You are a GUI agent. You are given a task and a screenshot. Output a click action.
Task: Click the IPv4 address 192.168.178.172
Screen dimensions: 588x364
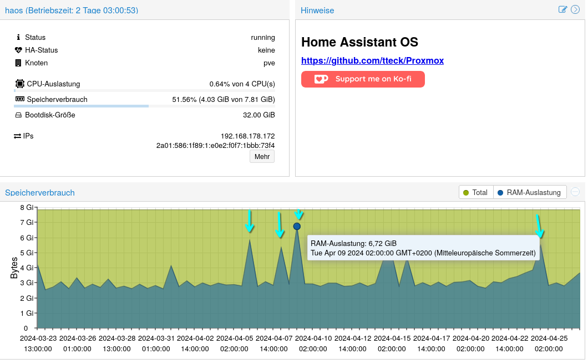coord(247,136)
